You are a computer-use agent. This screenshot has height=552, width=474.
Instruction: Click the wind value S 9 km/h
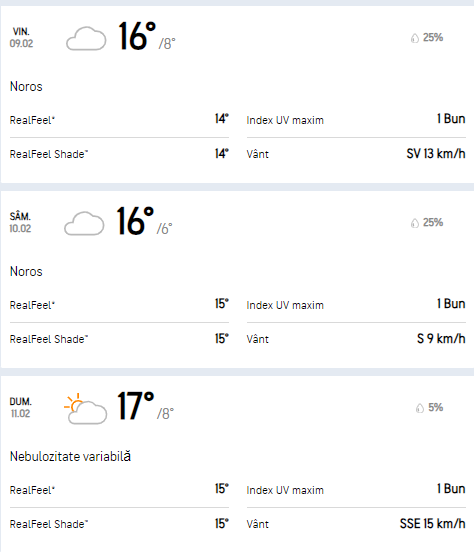(x=441, y=339)
